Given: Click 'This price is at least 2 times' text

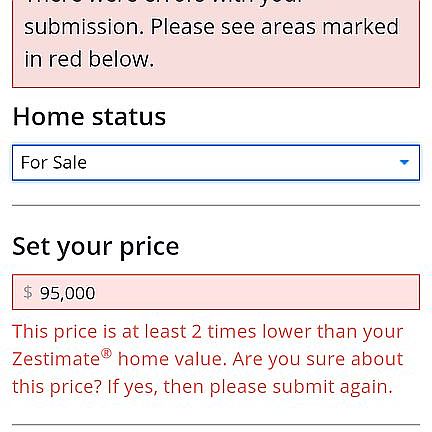Looking at the screenshot, I should tap(135, 332).
